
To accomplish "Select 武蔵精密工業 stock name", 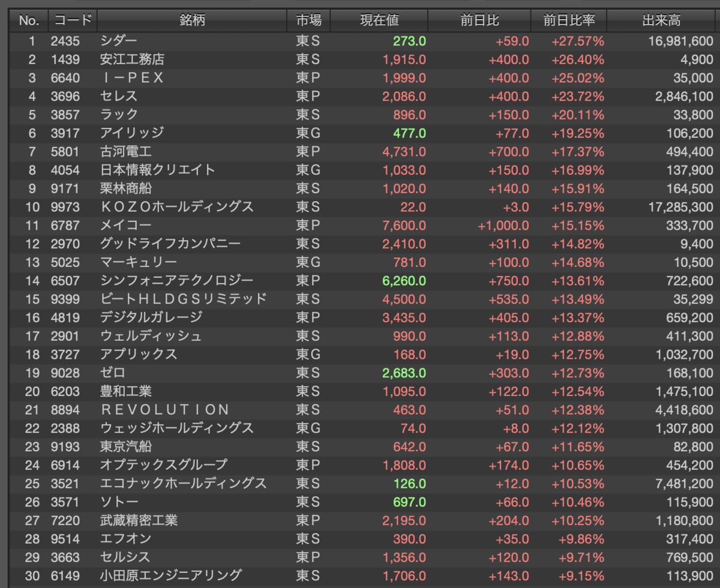I will point(139,520).
